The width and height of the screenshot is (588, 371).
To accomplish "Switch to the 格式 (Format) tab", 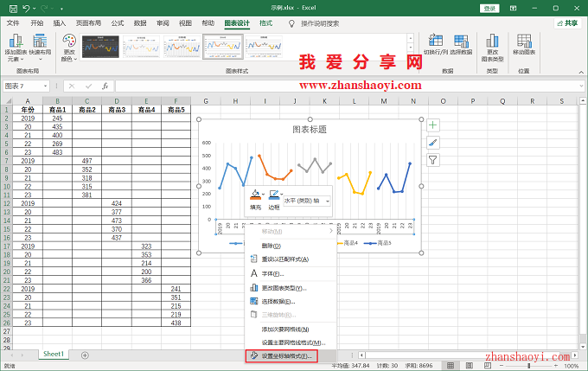I will pos(265,23).
